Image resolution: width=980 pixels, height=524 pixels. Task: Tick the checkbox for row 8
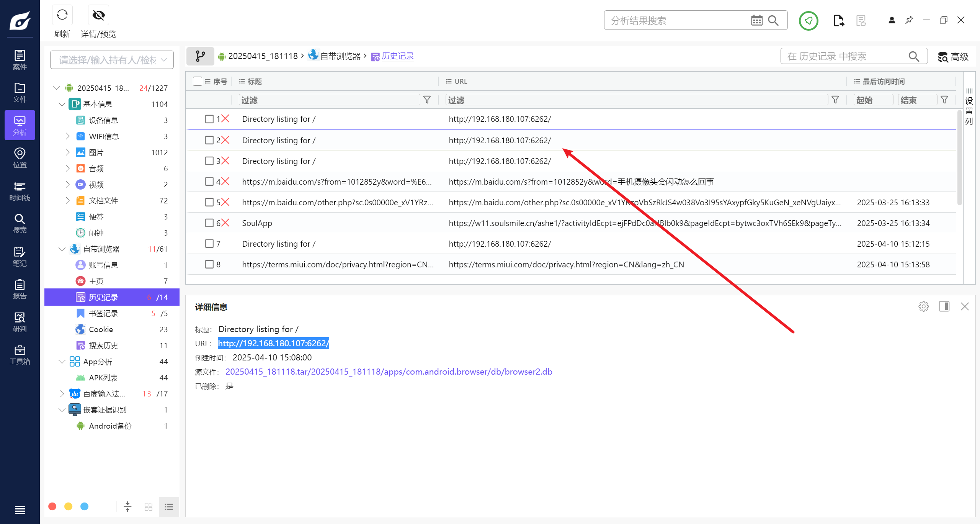[x=209, y=264]
